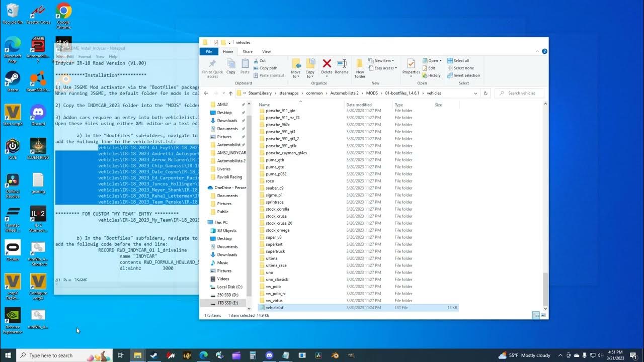Click the red Delete icon

327,63
